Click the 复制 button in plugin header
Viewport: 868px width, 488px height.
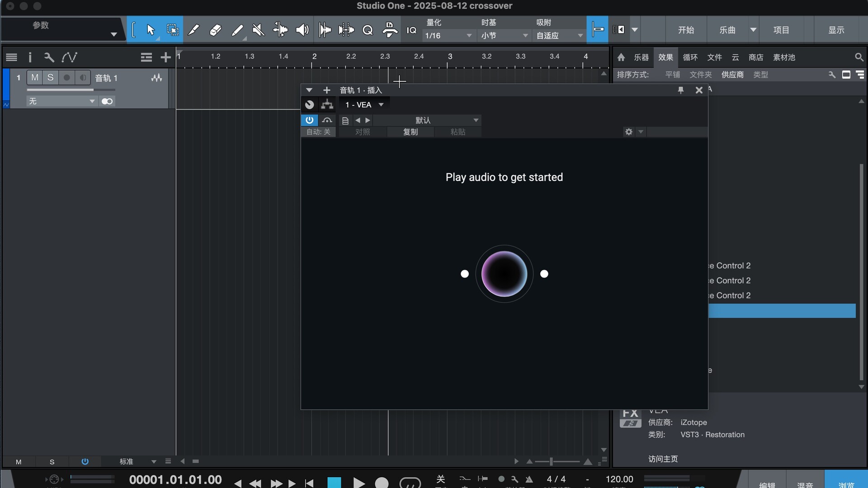click(x=410, y=132)
